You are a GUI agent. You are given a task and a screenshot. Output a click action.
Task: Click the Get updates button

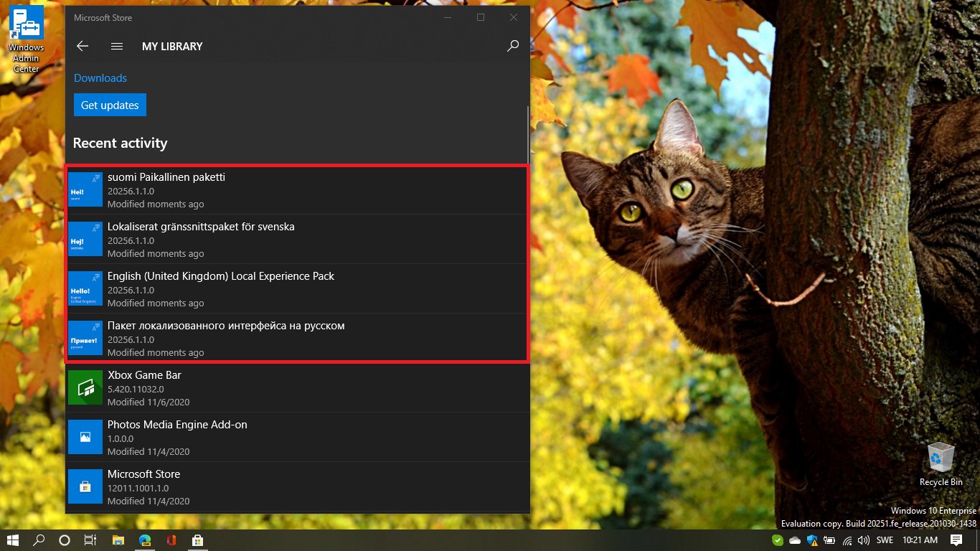click(110, 105)
